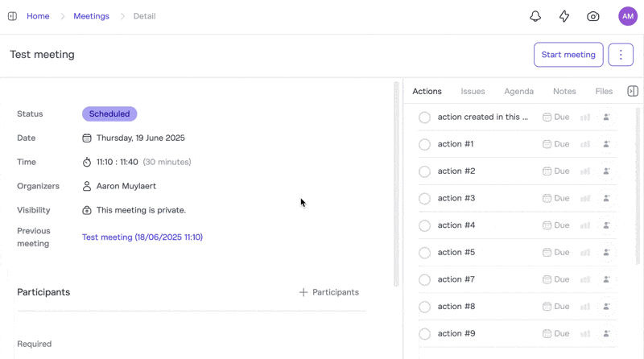Open the notifications bell icon
Image resolution: width=644 pixels, height=359 pixels.
[535, 16]
